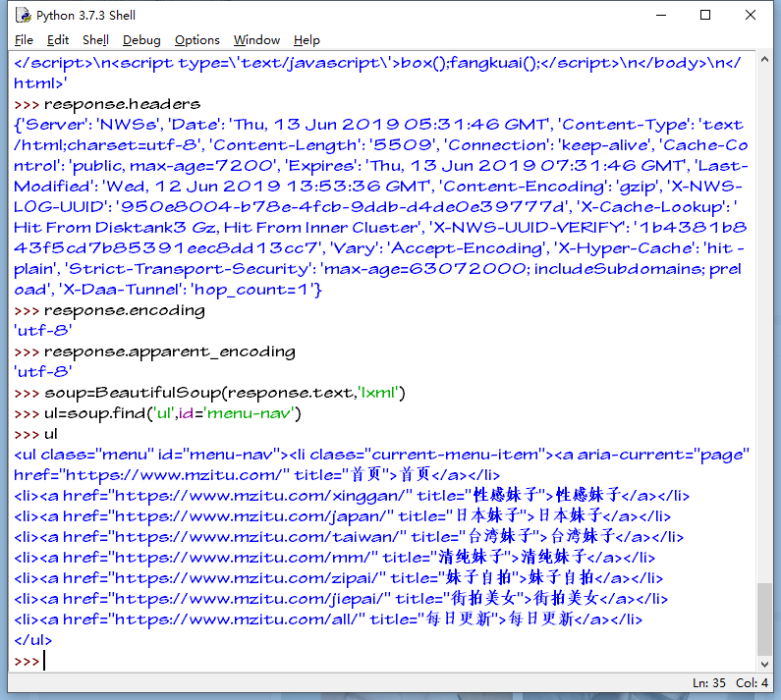Image resolution: width=781 pixels, height=700 pixels.
Task: Click the Ln: 35 status indicator
Action: pos(708,682)
